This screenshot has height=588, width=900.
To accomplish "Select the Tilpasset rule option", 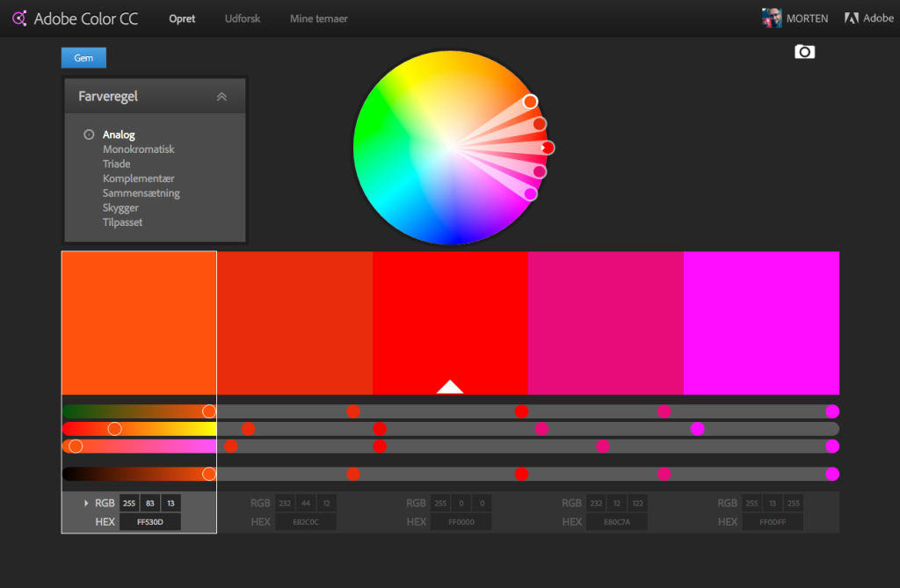I will 122,221.
